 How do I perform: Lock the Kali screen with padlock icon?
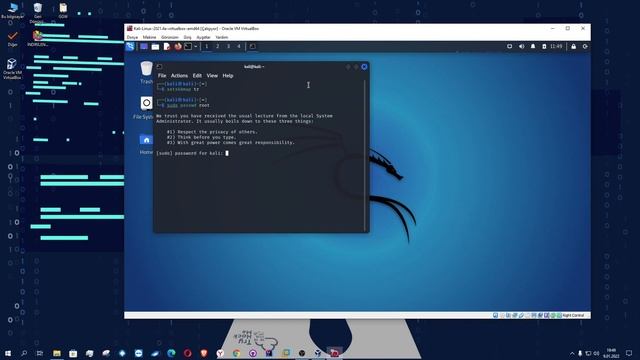coord(573,47)
